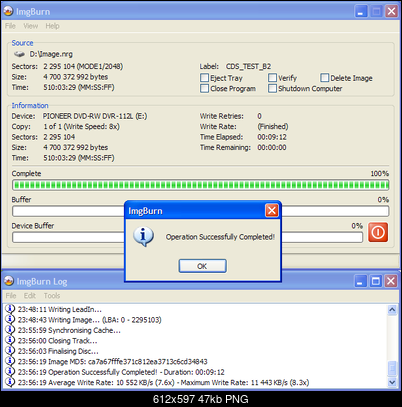Select the Image MD5 hash log line

click(112, 362)
